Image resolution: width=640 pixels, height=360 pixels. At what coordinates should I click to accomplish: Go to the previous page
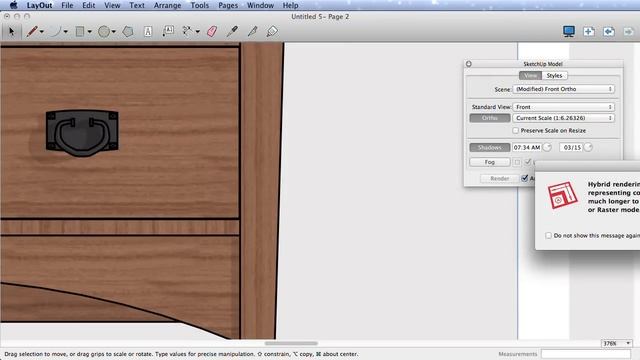pyautogui.click(x=609, y=31)
